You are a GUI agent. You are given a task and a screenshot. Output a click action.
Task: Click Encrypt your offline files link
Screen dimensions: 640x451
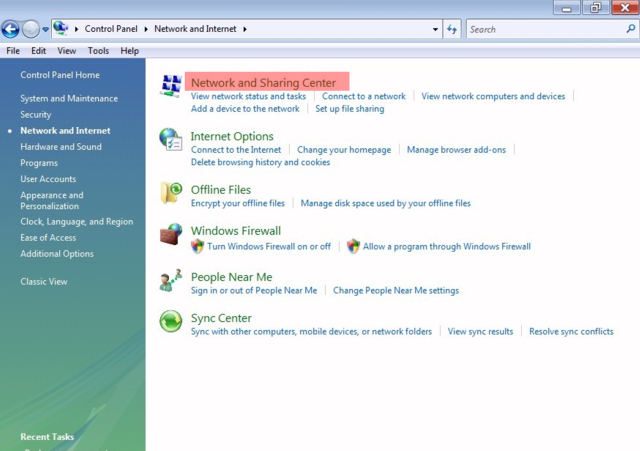(238, 203)
